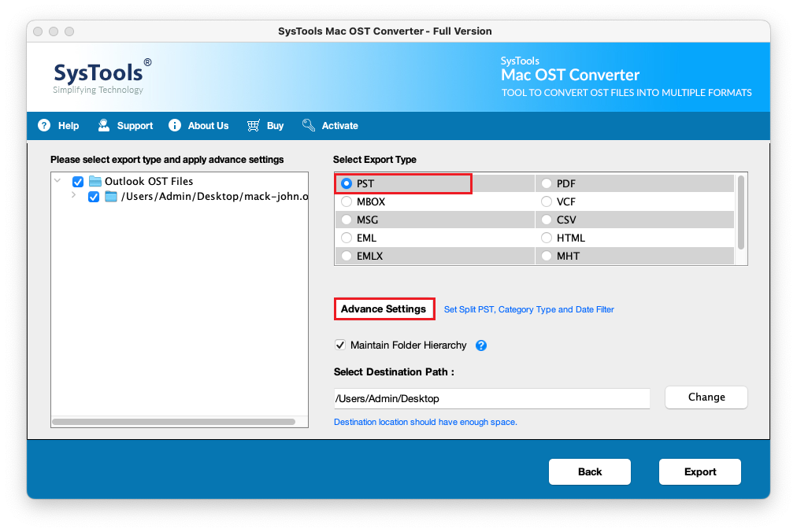Collapse the Outlook OST Files tree node
Image resolution: width=797 pixels, height=532 pixels.
tap(57, 180)
